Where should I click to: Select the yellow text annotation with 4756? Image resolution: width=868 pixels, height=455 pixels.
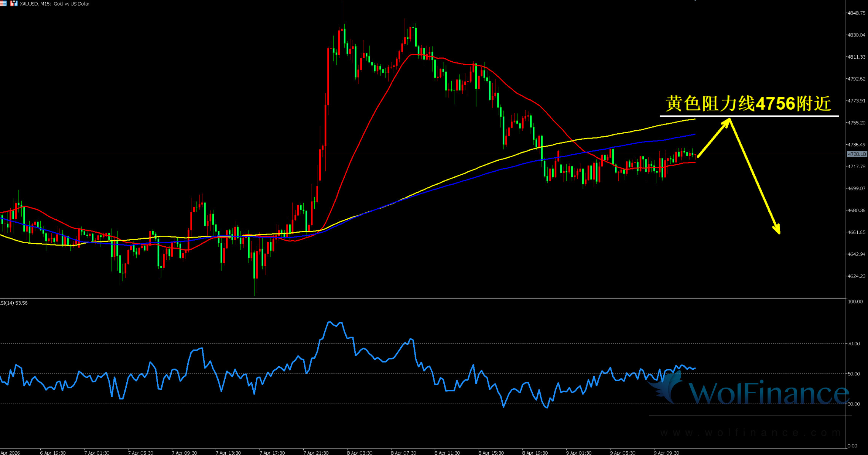[x=748, y=104]
